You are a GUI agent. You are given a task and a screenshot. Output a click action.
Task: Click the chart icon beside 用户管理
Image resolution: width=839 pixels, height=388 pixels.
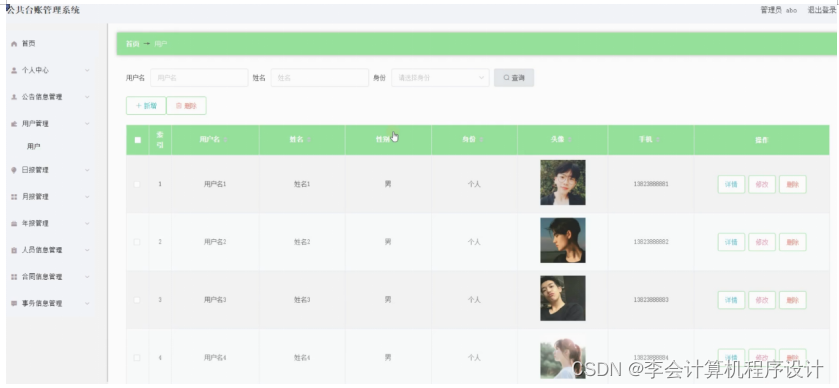(14, 124)
